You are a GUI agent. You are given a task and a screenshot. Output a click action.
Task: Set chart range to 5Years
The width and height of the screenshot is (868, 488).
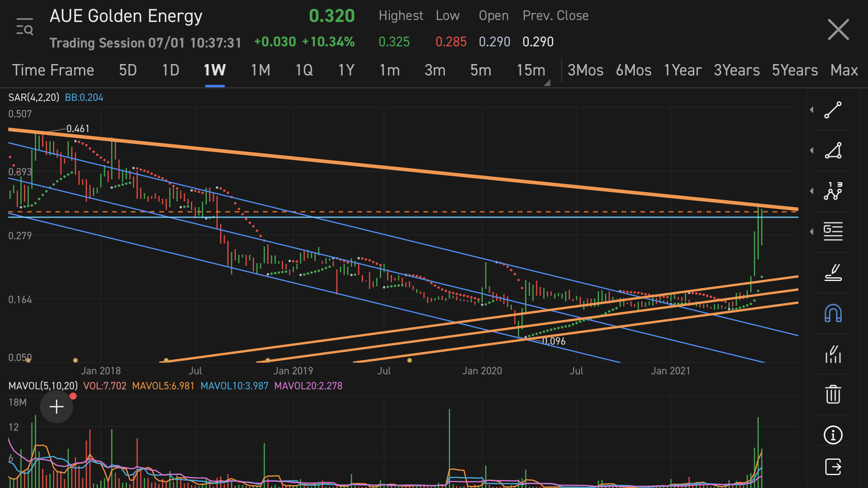click(x=795, y=70)
